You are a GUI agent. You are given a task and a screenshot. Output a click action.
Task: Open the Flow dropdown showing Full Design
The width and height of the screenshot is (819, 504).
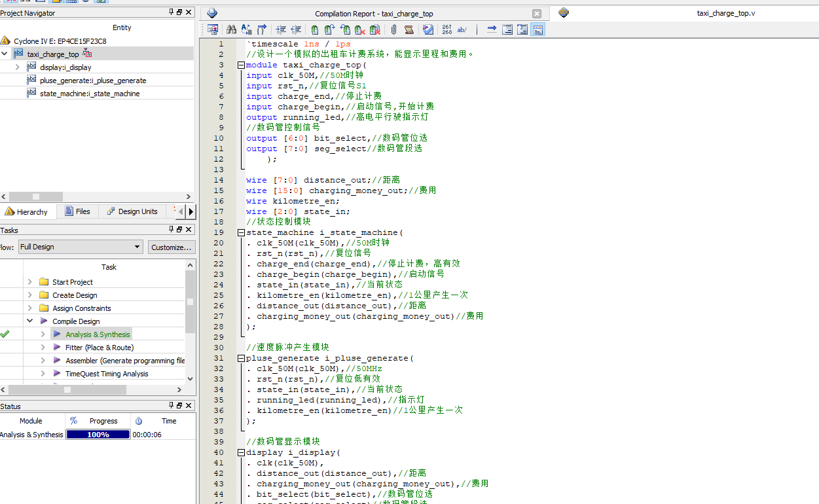[81, 247]
